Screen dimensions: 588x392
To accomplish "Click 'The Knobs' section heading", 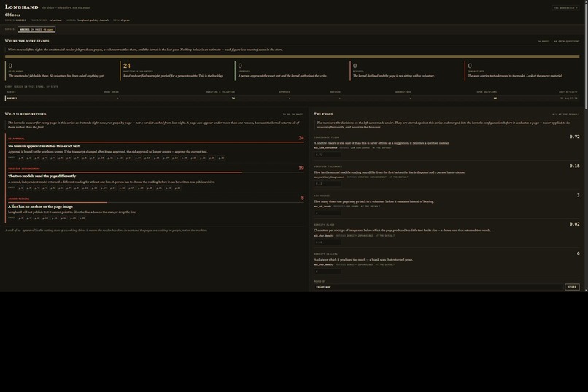I will pyautogui.click(x=323, y=114).
